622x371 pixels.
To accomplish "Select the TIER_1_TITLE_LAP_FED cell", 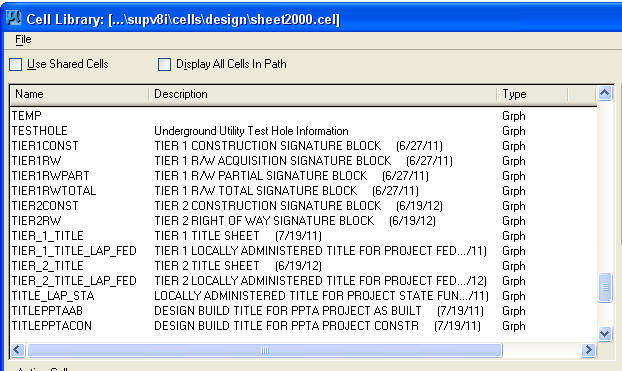I will click(303, 251).
